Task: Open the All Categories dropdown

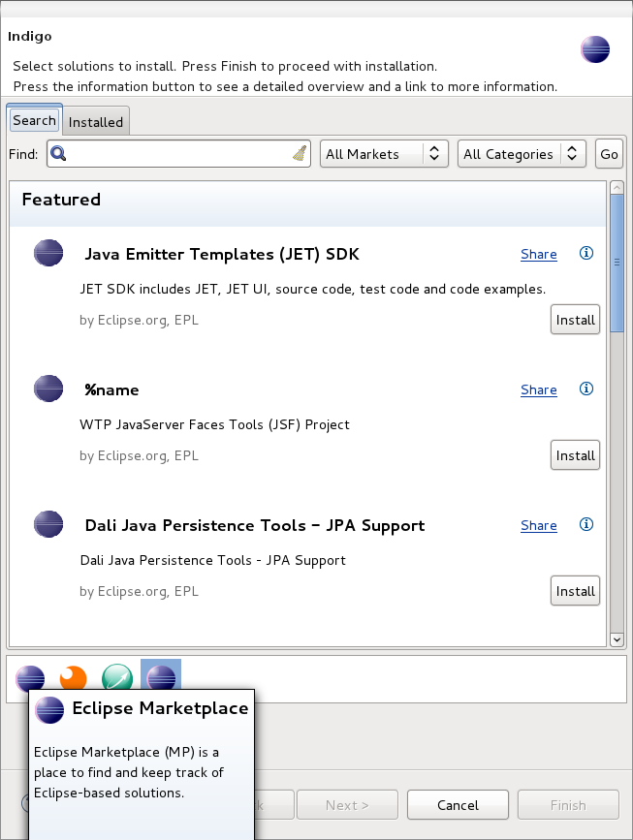Action: (522, 154)
